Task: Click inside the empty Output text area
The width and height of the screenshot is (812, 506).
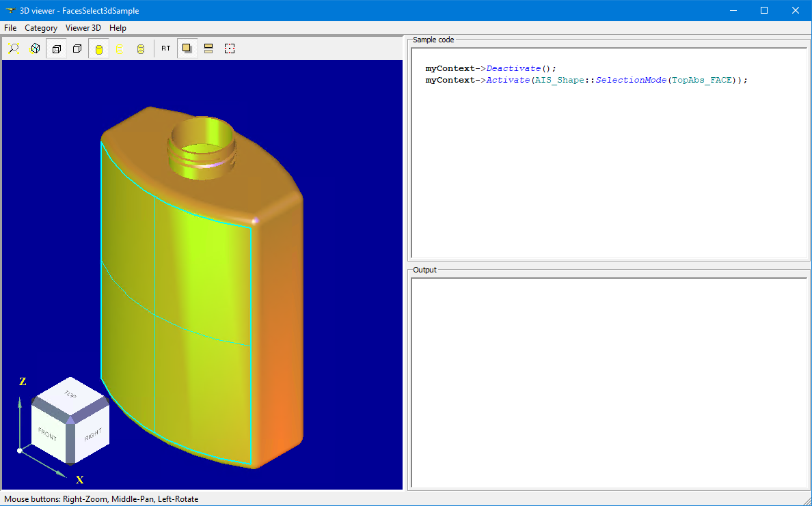Action: [x=608, y=382]
